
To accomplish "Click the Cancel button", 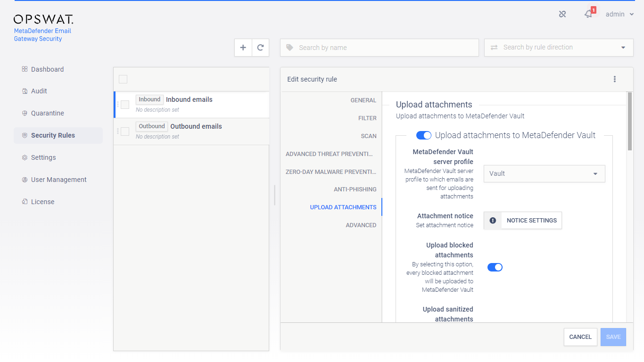I will point(580,337).
